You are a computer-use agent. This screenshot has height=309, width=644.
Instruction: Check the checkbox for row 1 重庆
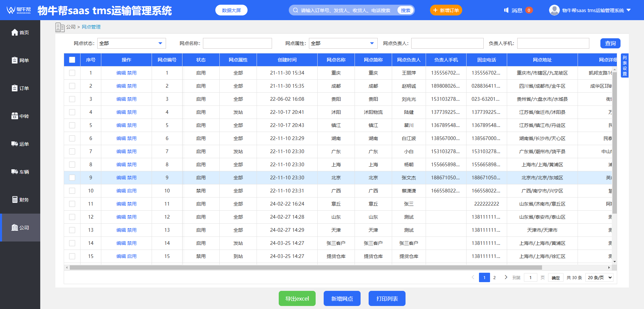(x=72, y=73)
